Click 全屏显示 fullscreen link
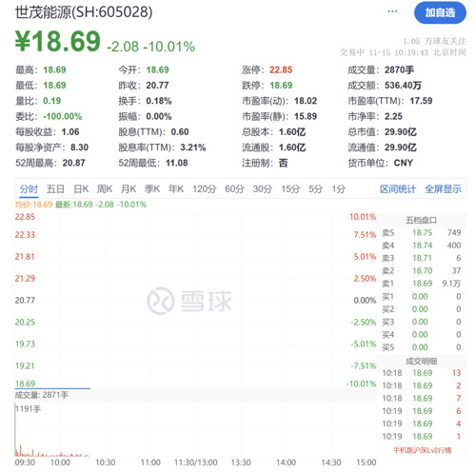Viewport: 476px width, 472px height. pyautogui.click(x=444, y=189)
